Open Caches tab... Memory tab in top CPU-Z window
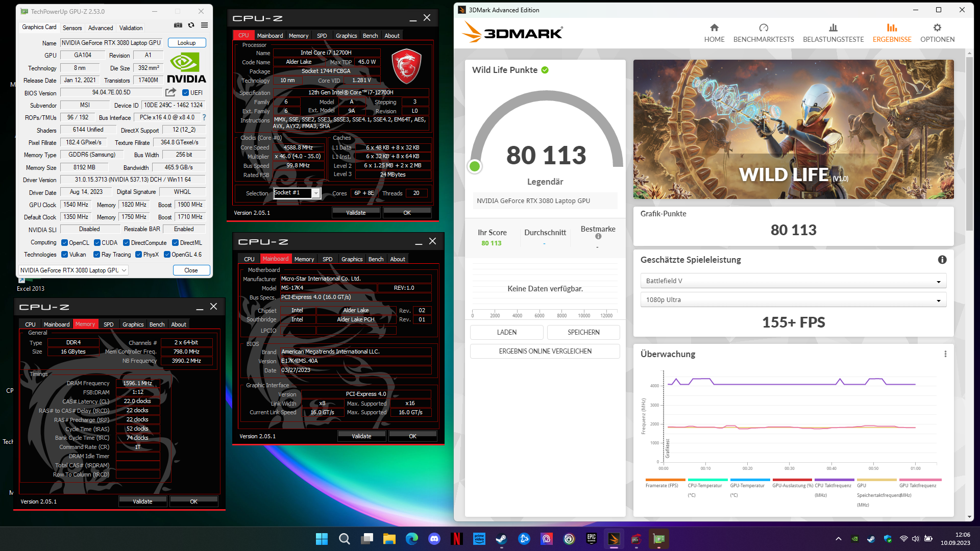Image resolution: width=980 pixels, height=551 pixels. click(x=299, y=36)
